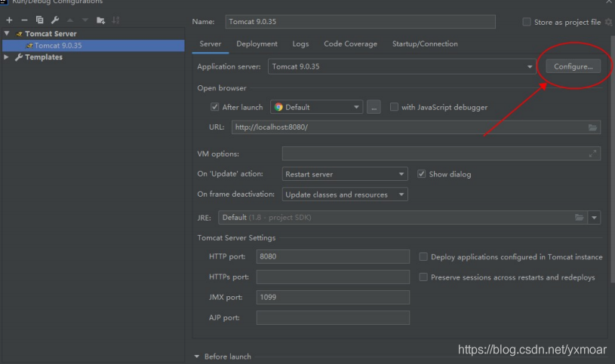Open the JRE dropdown arrow
Image resolution: width=615 pixels, height=364 pixels.
(594, 218)
